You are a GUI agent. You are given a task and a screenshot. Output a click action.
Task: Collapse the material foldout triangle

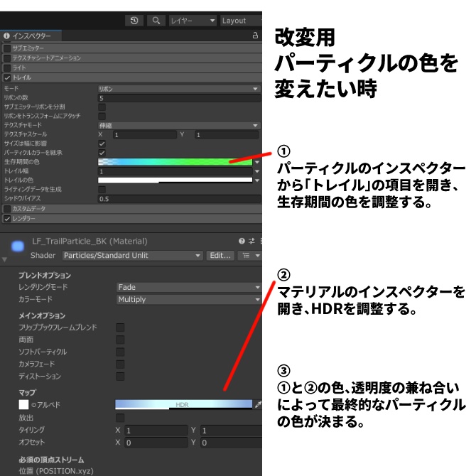pos(4,259)
